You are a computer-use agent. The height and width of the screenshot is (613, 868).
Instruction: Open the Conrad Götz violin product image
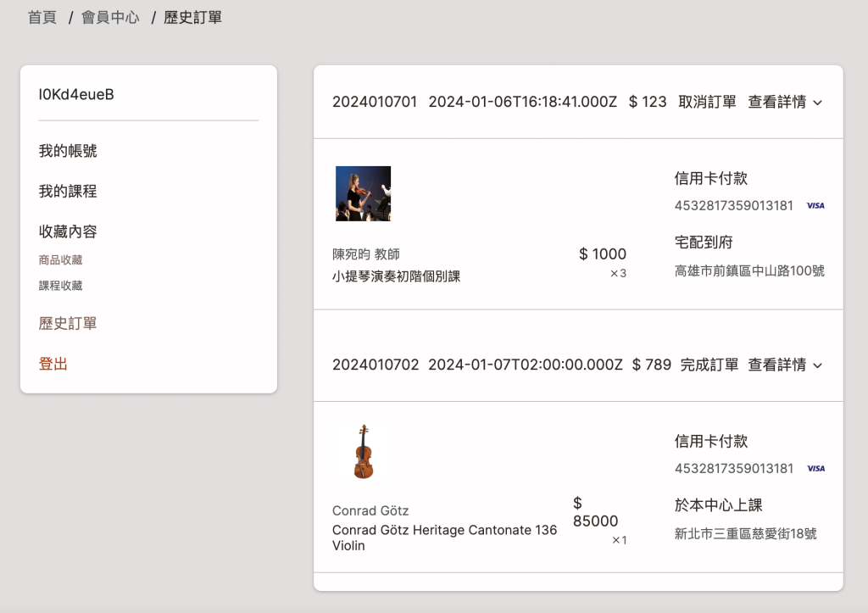tap(363, 453)
